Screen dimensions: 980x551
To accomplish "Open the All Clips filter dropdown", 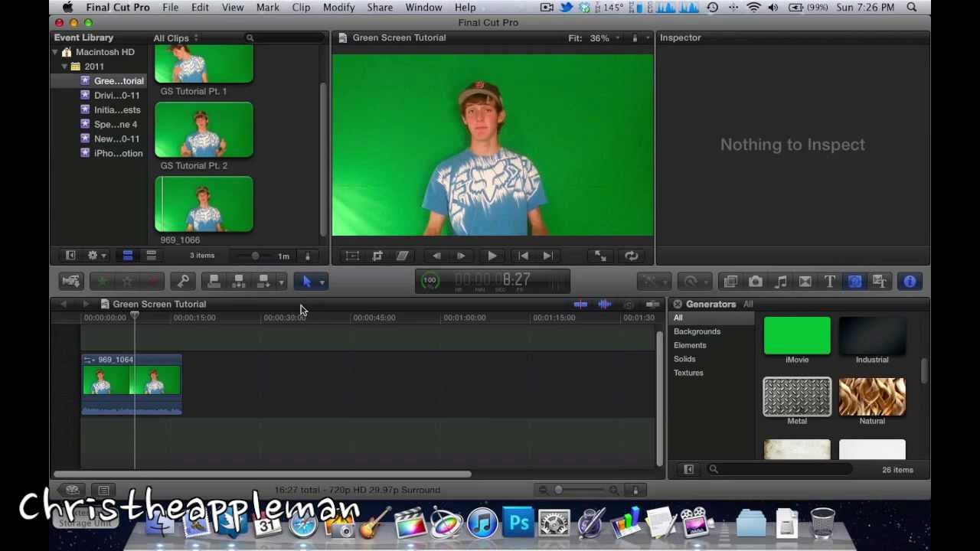I will coord(175,38).
